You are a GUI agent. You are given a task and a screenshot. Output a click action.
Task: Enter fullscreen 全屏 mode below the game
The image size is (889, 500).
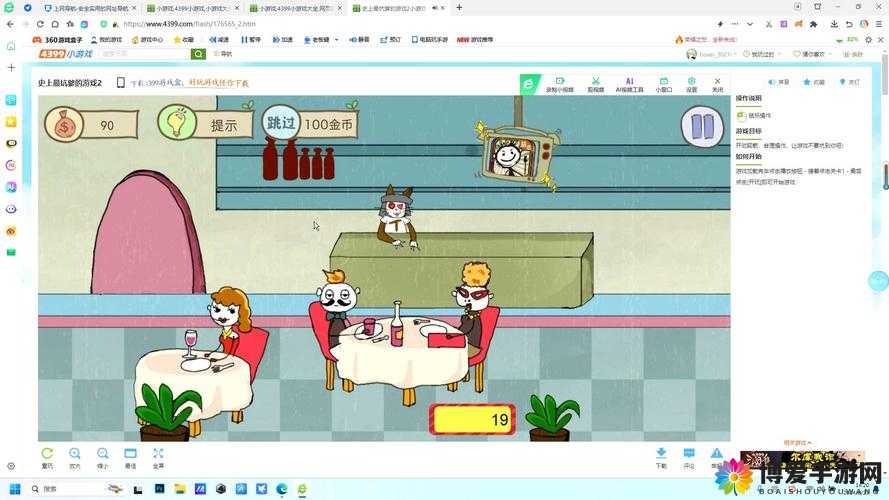click(158, 457)
